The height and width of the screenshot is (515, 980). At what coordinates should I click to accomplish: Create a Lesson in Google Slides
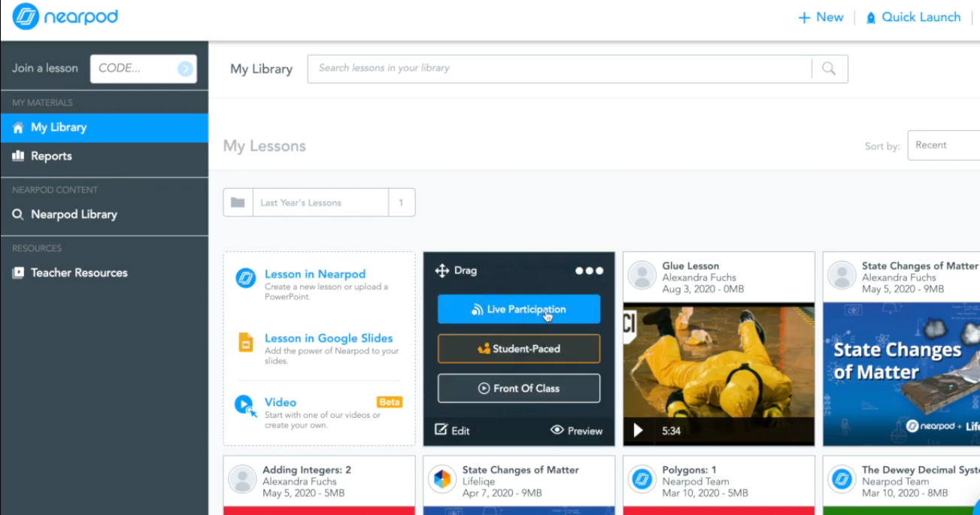(x=329, y=338)
